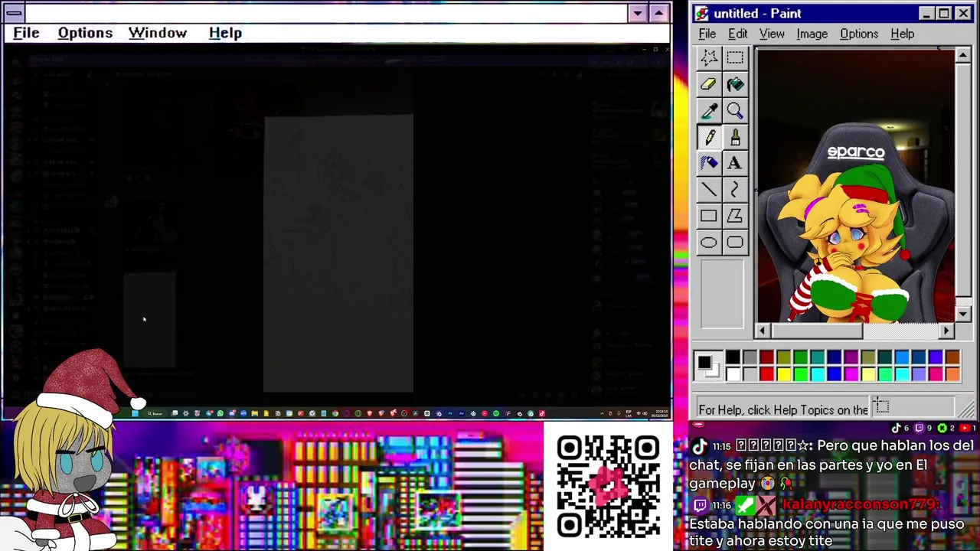Viewport: 980px width, 551px height.
Task: Pick the magenta palette swatch
Action: (x=851, y=373)
